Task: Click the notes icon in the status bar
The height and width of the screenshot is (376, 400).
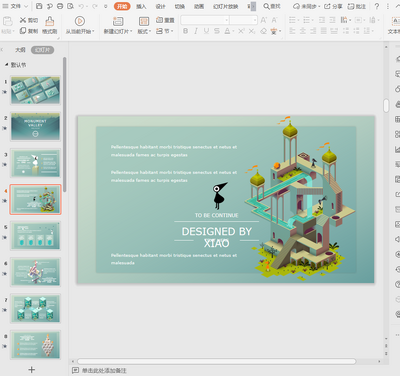Action: click(x=76, y=370)
